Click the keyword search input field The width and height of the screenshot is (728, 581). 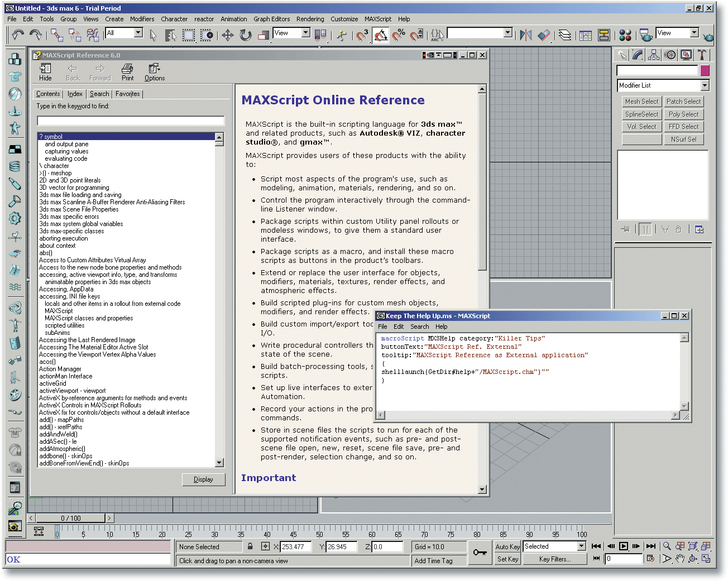click(x=131, y=121)
